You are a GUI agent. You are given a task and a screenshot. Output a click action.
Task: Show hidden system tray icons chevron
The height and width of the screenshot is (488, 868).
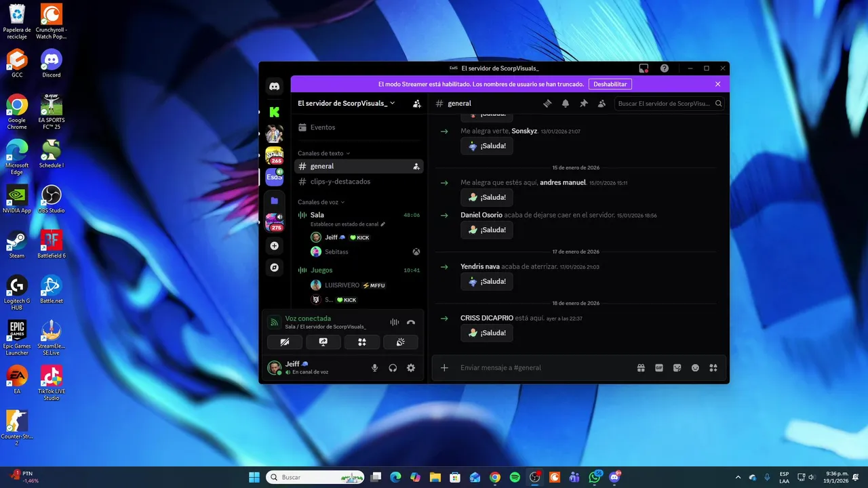click(738, 477)
